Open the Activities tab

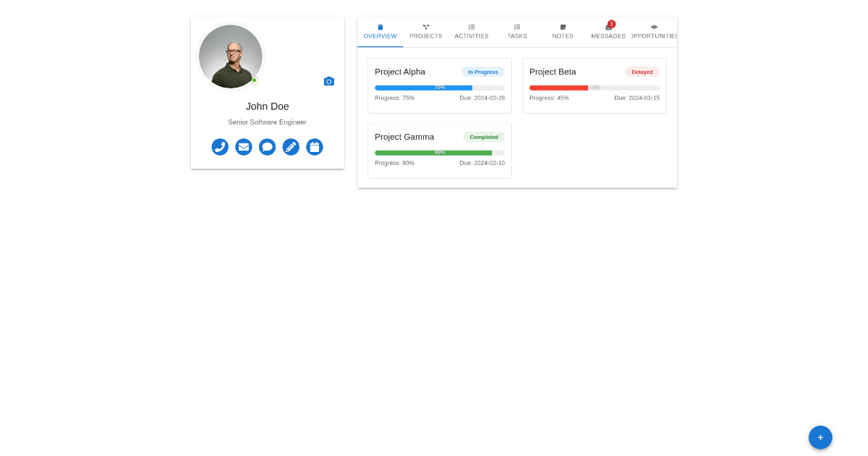[472, 32]
